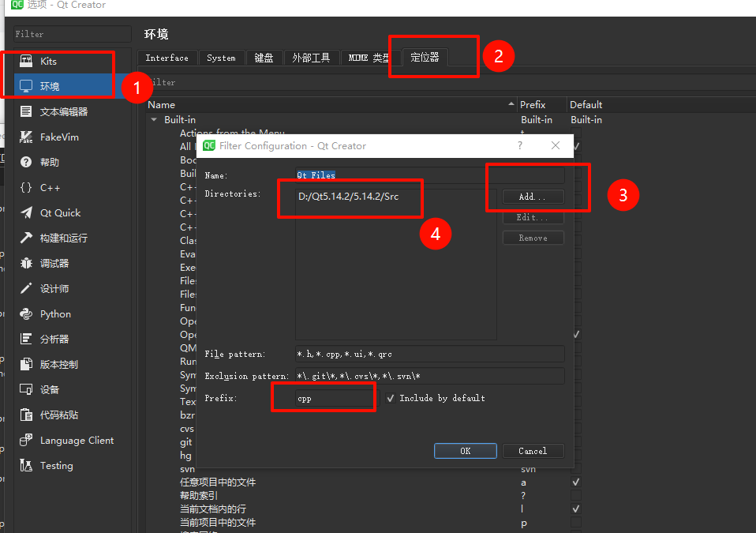Screen dimensions: 756x533
Task: Toggle default checkbox for 任意项目中的文件
Action: pos(575,482)
